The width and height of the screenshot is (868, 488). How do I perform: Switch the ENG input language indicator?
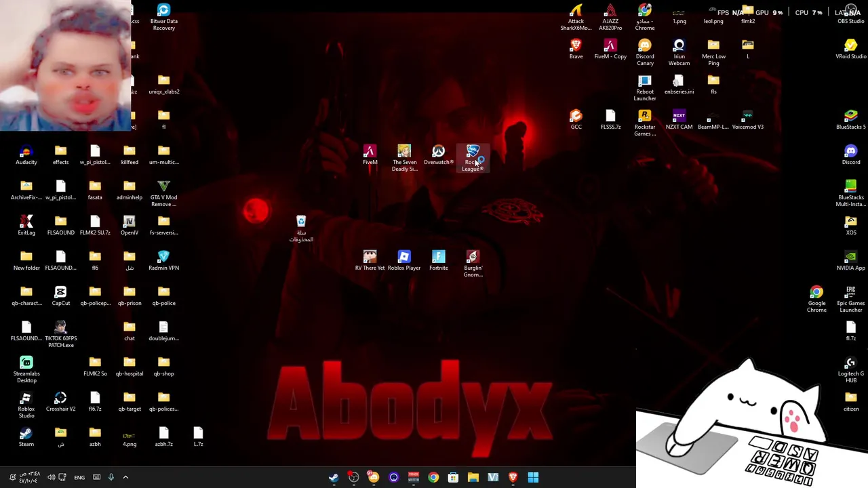pos(79,477)
